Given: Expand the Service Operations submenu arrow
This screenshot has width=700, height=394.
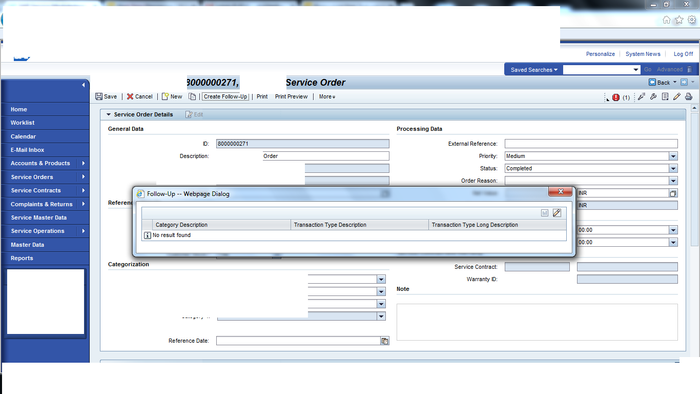Looking at the screenshot, I should 83,231.
